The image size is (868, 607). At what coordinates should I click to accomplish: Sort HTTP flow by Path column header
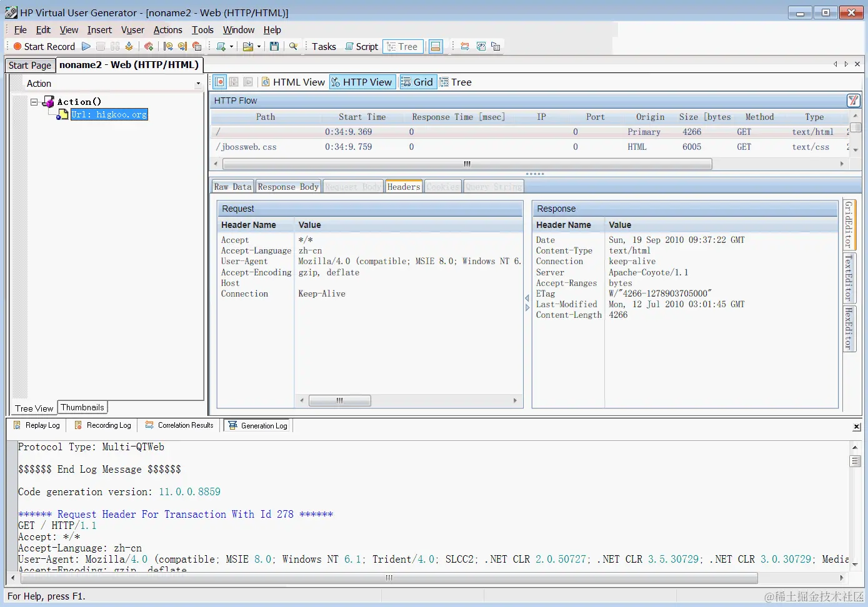click(x=266, y=117)
